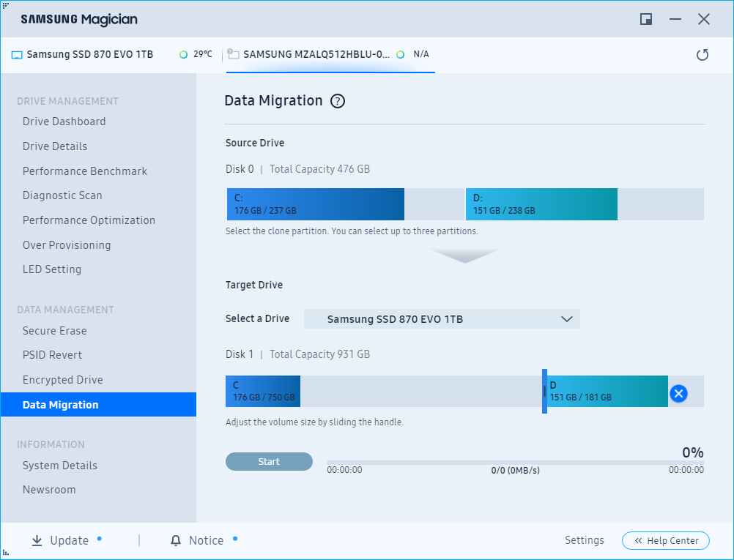Screen dimensions: 734x560
Task: Go to Performance Benchmark
Action: pyautogui.click(x=85, y=171)
